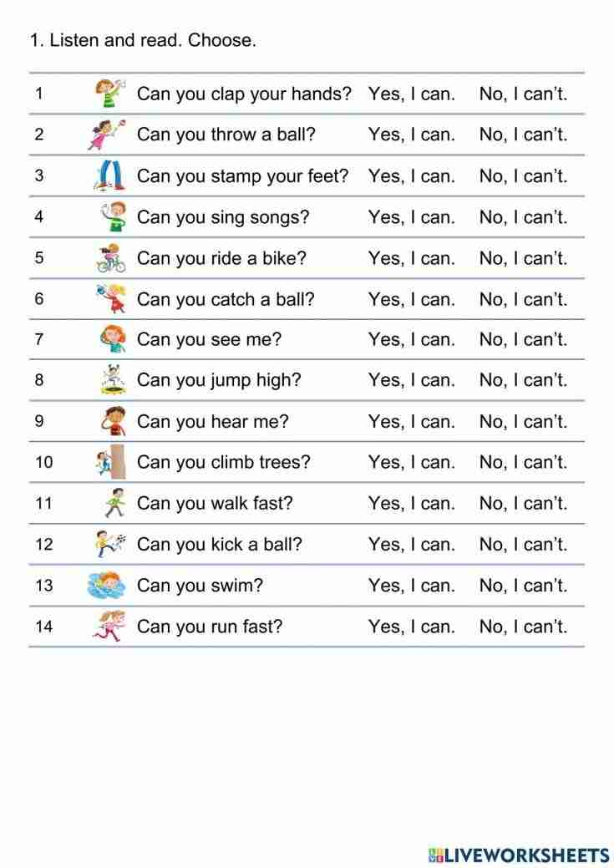This screenshot has width=614, height=868.
Task: Click the trampoline jumping child icon
Action: point(111,380)
